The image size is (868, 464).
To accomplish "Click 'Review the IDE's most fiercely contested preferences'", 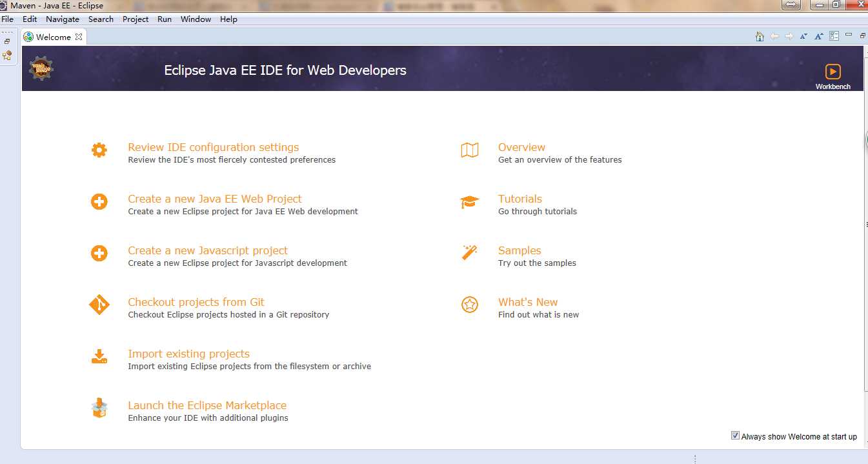I will click(x=232, y=159).
